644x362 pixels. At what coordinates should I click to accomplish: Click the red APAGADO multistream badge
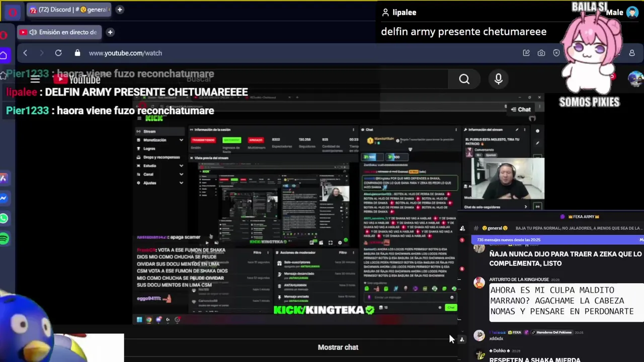click(256, 140)
